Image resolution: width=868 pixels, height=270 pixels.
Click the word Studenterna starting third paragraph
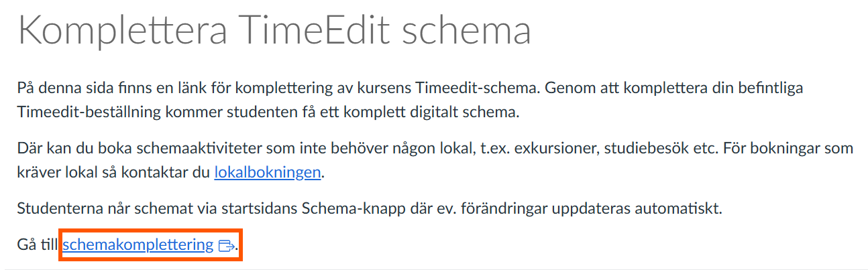pos(56,208)
